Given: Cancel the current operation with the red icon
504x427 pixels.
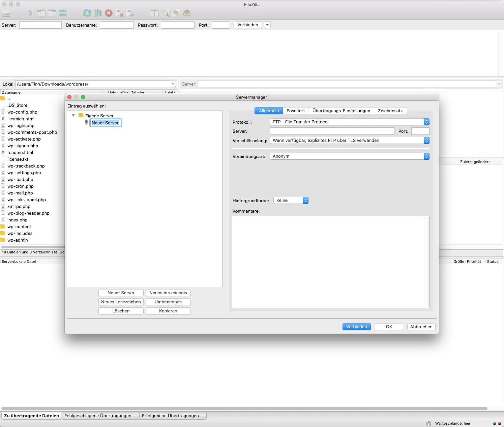Looking at the screenshot, I should pyautogui.click(x=109, y=13).
